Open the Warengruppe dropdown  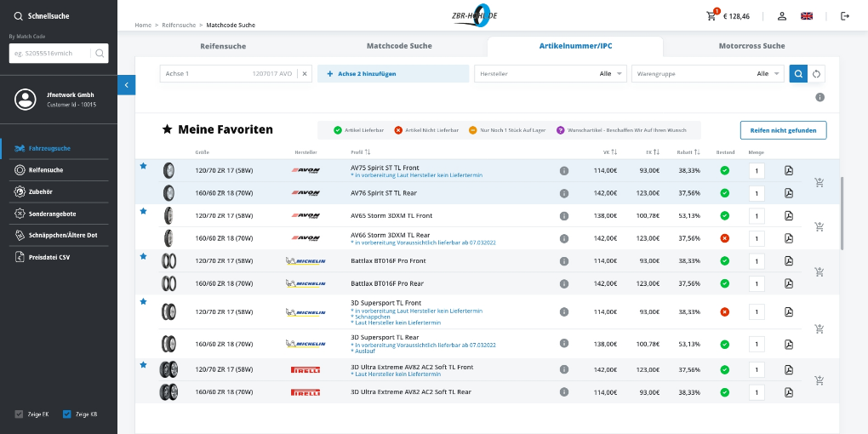pos(707,74)
